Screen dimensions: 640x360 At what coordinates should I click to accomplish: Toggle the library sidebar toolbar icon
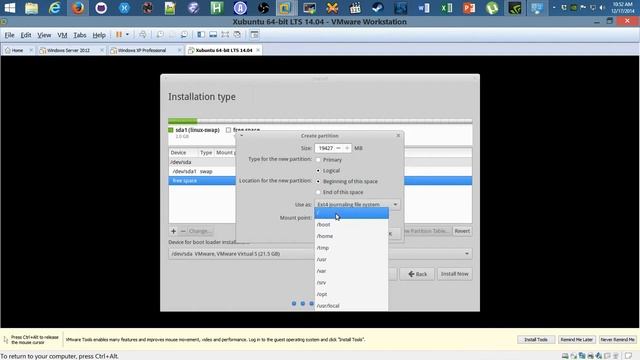pyautogui.click(x=201, y=35)
